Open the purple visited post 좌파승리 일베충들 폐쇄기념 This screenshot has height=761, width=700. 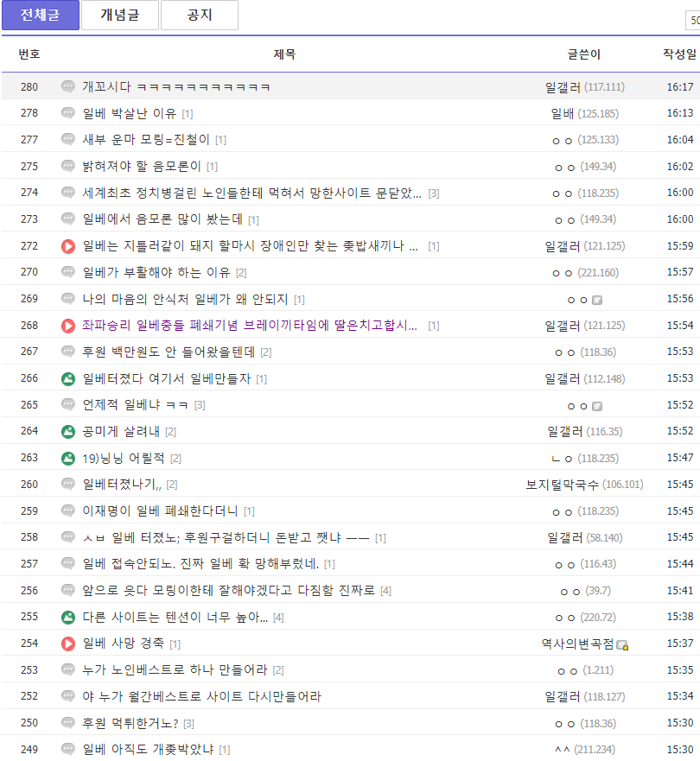(250, 325)
